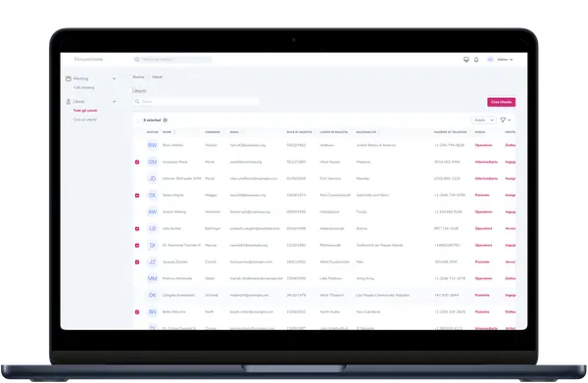Image resolution: width=588 pixels, height=383 pixels.
Task: Click the magnifier icon in the users search field
Action: click(137, 102)
